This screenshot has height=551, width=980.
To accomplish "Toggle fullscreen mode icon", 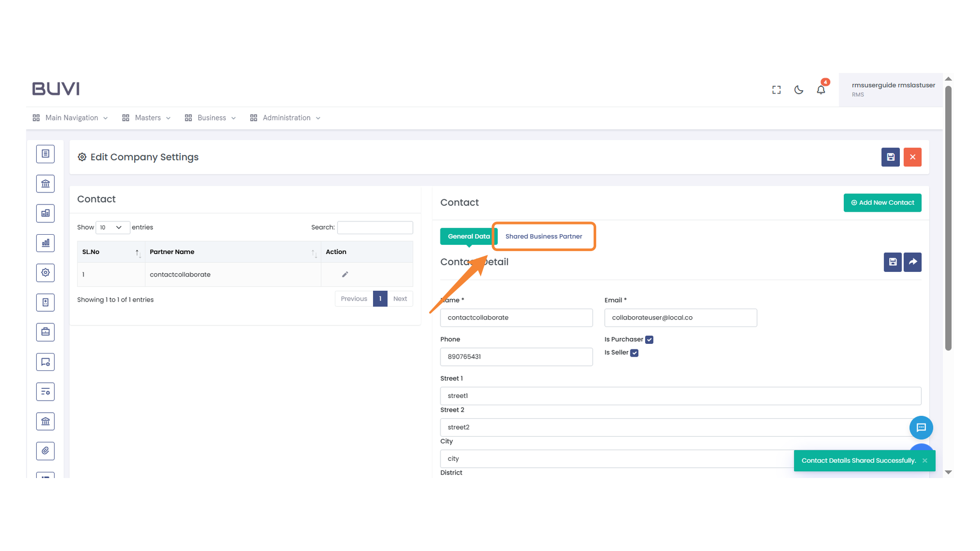I will [x=776, y=89].
